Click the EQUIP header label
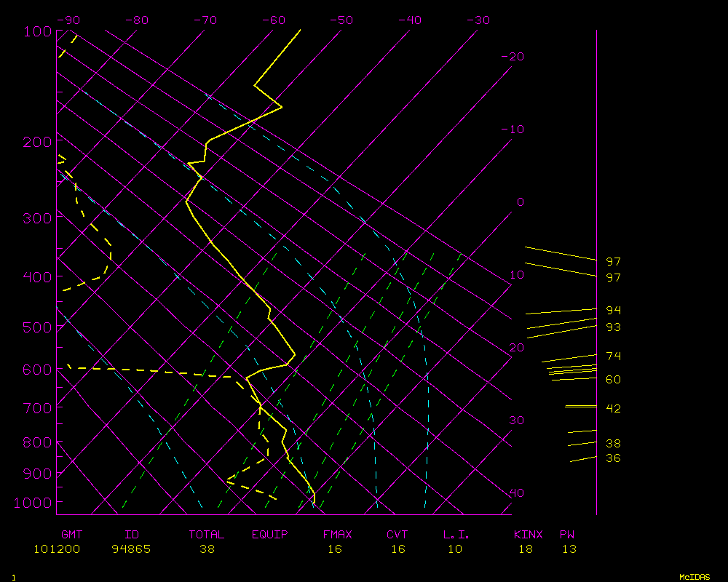The height and width of the screenshot is (582, 728). click(270, 535)
